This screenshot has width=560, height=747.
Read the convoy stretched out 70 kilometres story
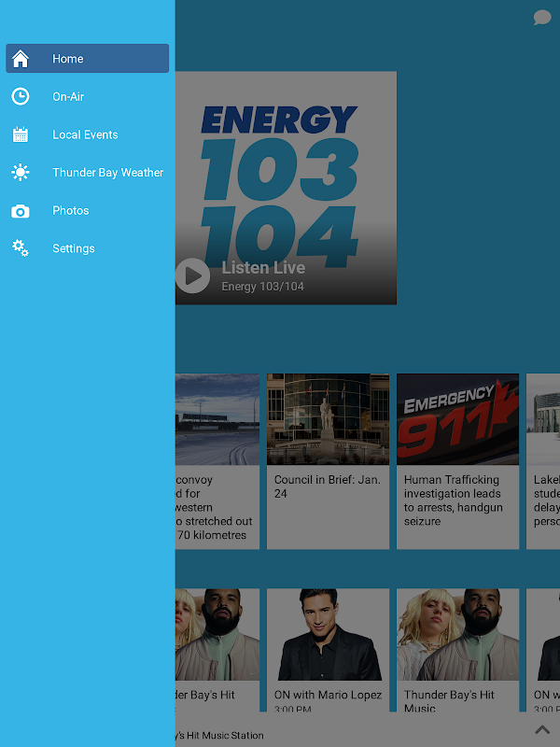214,507
